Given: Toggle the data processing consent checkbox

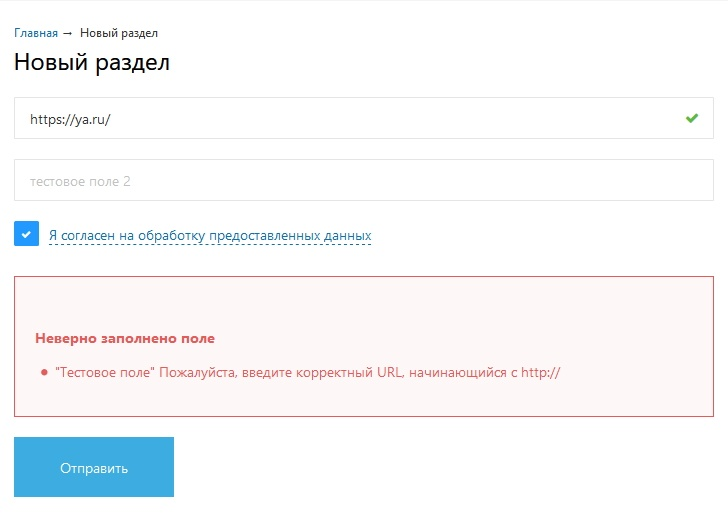Looking at the screenshot, I should (x=26, y=234).
